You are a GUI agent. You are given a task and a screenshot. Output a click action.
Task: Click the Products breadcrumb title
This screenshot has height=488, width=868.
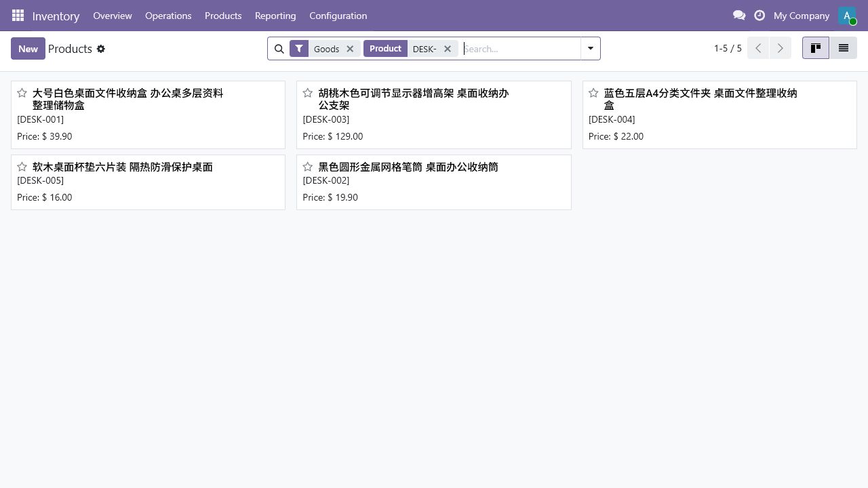coord(70,49)
